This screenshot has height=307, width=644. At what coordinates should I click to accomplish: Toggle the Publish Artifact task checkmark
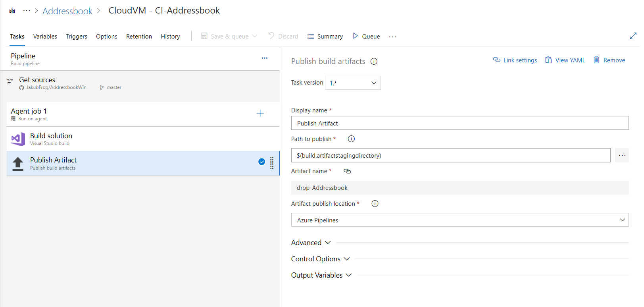click(262, 162)
